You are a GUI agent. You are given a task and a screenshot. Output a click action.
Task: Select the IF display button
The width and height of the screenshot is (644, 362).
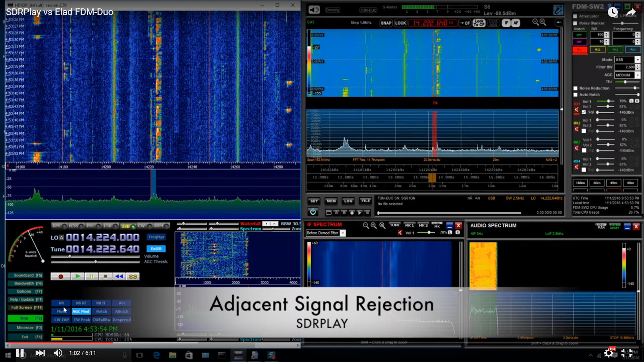pos(506,23)
